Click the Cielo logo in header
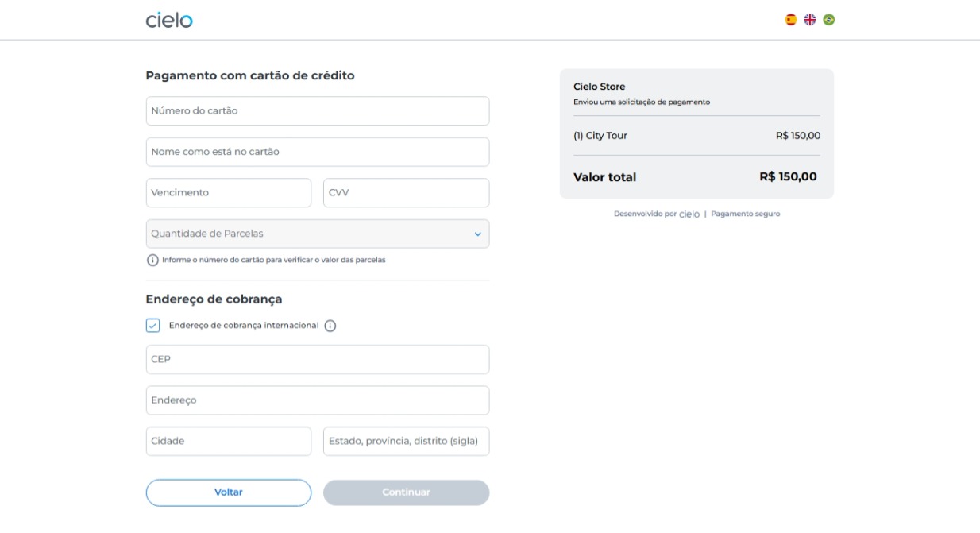Viewport: 980px width, 533px height. coord(169,20)
